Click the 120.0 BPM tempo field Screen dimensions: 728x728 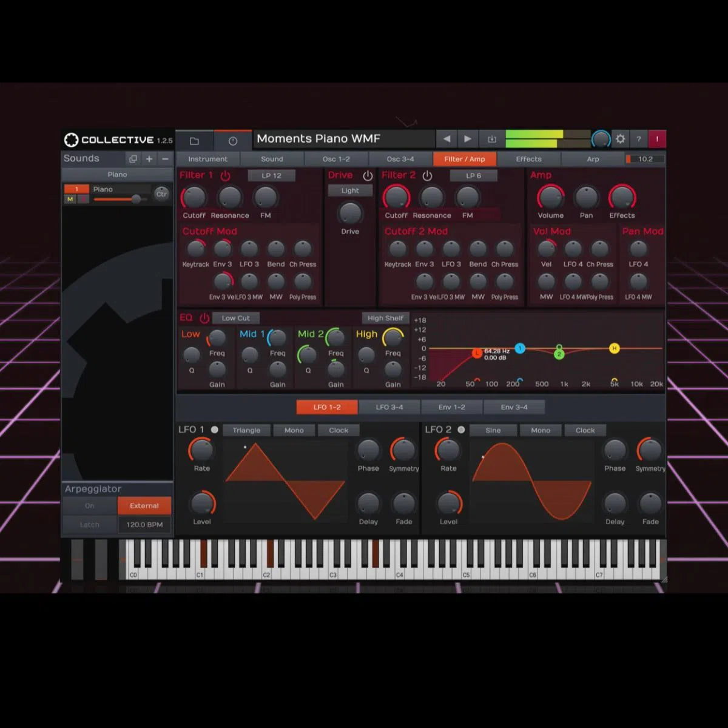coord(144,525)
